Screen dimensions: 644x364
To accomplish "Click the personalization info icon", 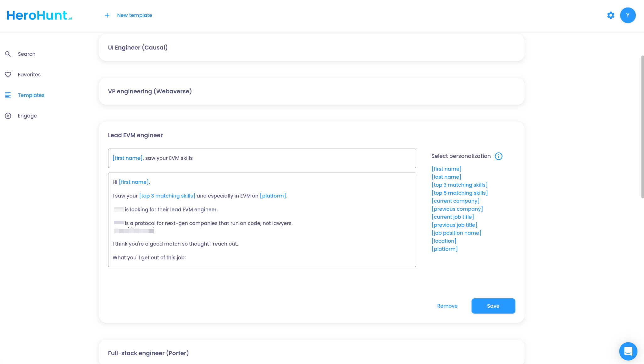I will pos(498,156).
